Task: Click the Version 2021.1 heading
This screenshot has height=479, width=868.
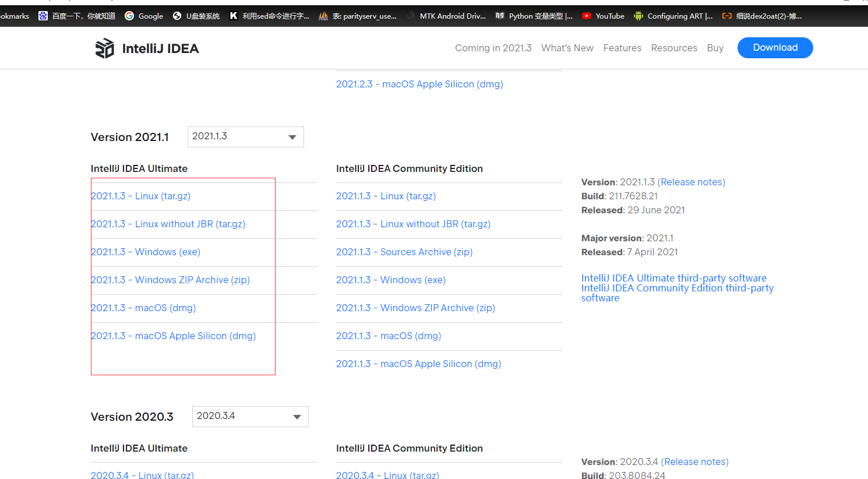Action: [x=130, y=137]
